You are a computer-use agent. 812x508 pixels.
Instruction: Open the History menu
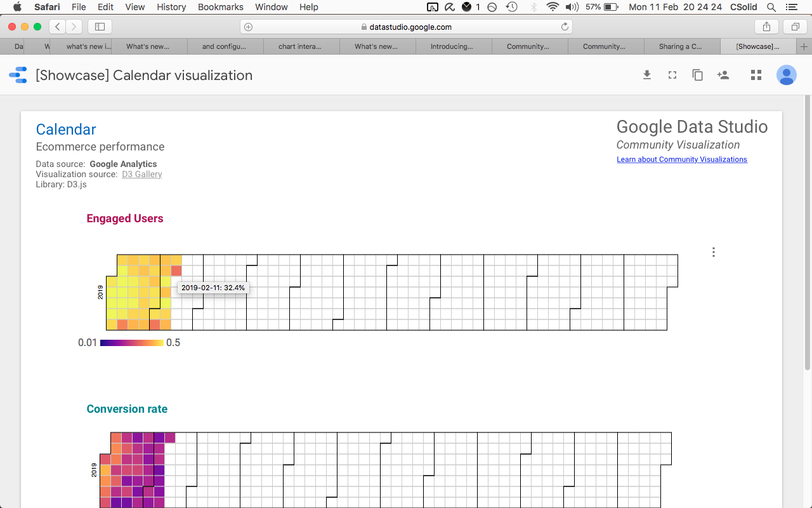coord(171,7)
